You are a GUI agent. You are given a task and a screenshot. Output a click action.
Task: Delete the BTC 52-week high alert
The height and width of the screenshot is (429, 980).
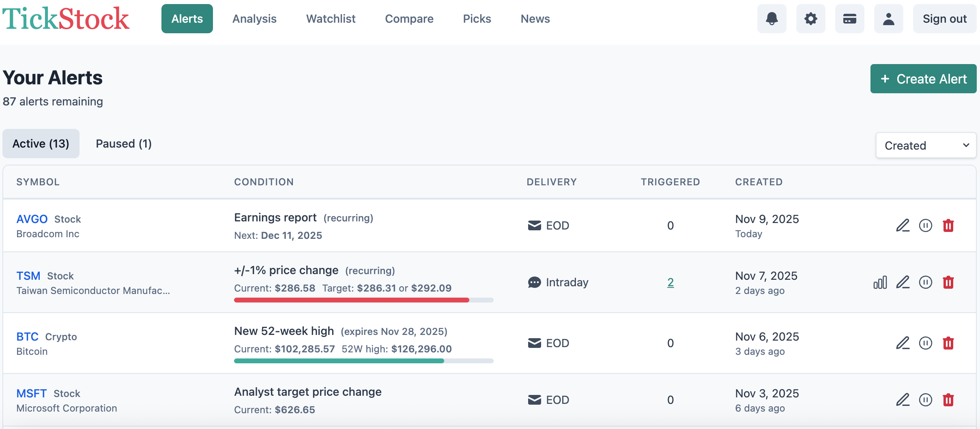948,343
